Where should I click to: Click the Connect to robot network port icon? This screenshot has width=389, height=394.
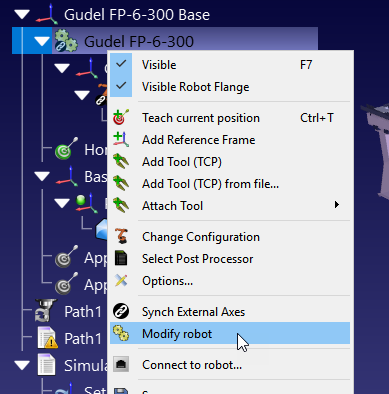pos(121,364)
